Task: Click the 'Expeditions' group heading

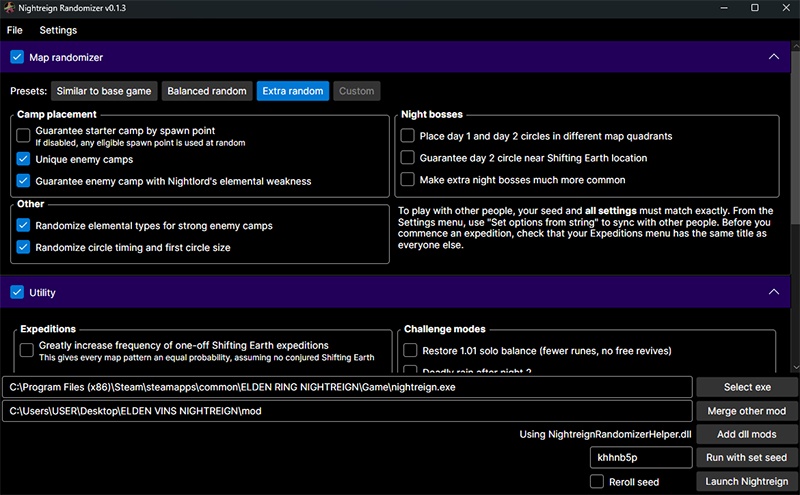Action: tap(48, 329)
